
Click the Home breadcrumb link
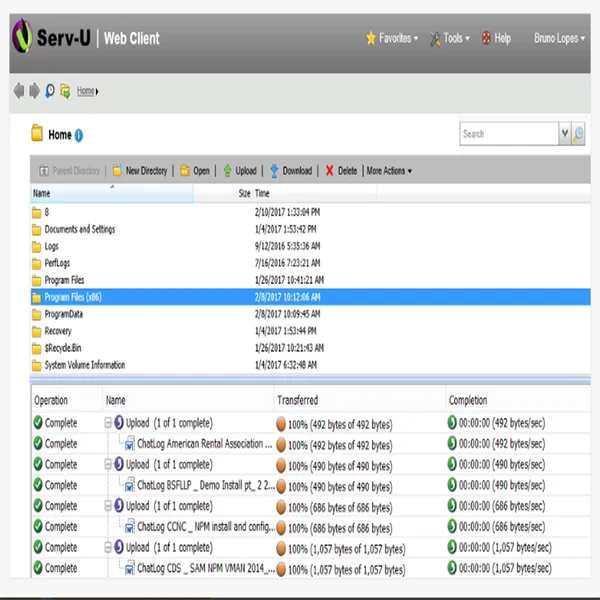[85, 91]
